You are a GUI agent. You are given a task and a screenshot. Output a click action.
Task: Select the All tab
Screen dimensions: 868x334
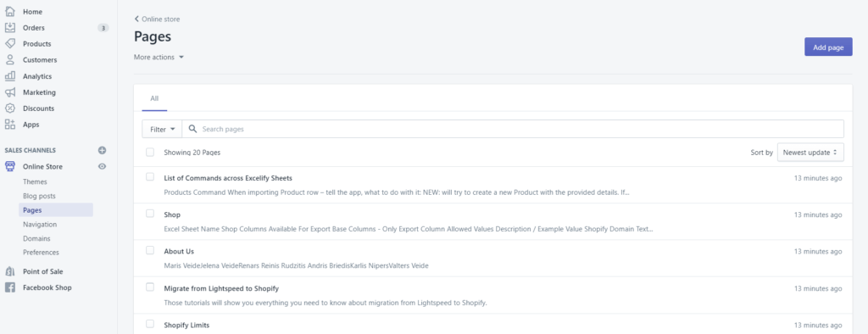click(x=154, y=98)
